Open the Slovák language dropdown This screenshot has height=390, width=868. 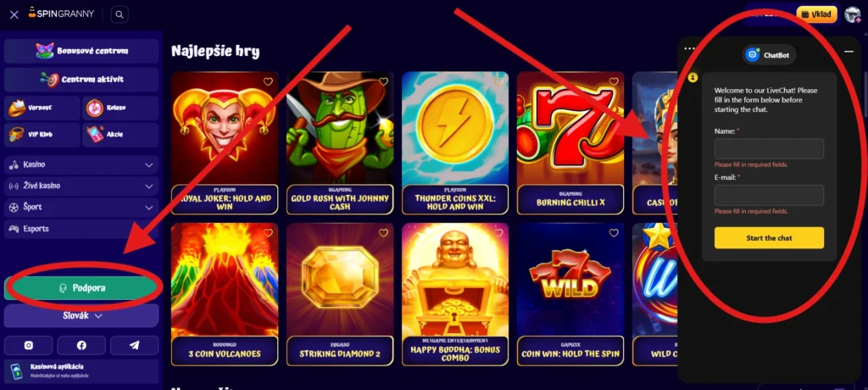click(x=81, y=315)
